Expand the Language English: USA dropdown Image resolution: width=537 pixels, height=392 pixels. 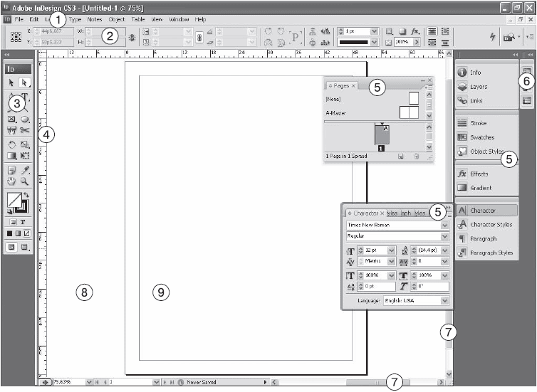tap(444, 301)
